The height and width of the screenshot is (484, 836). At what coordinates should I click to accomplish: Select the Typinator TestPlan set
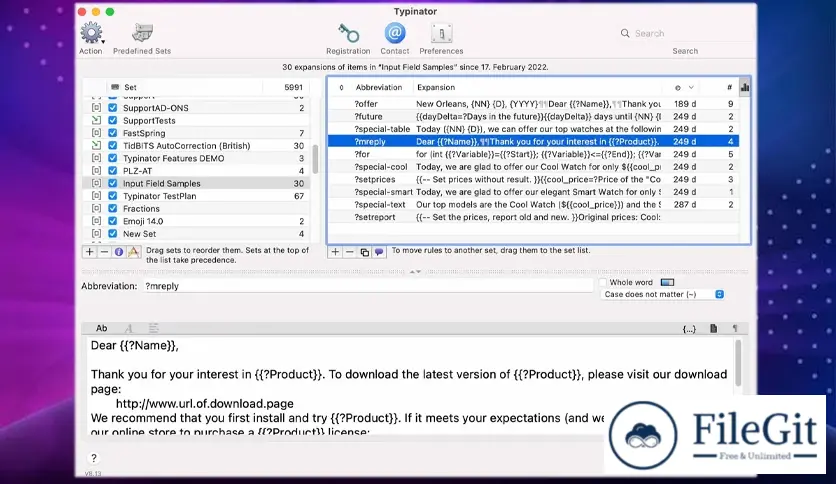(197, 196)
